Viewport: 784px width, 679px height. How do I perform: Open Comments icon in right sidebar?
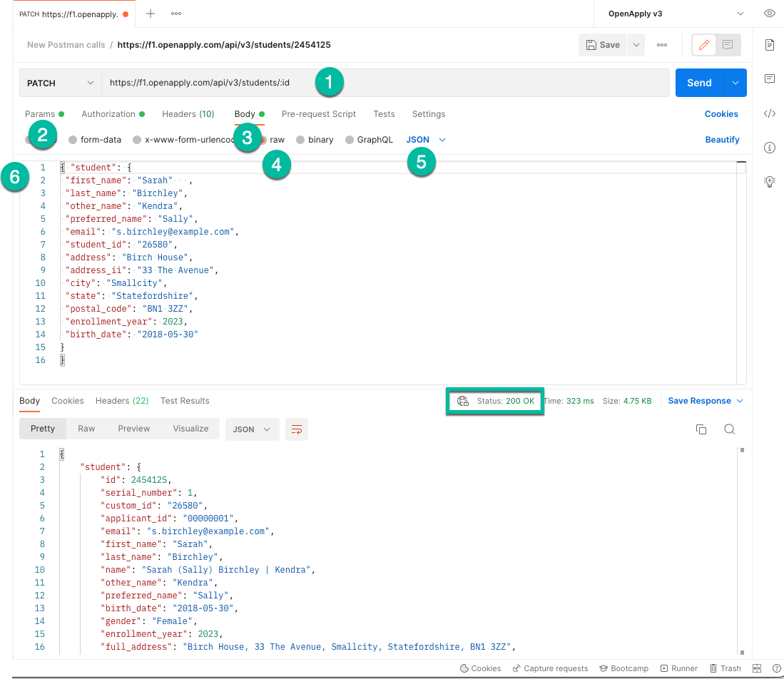770,79
